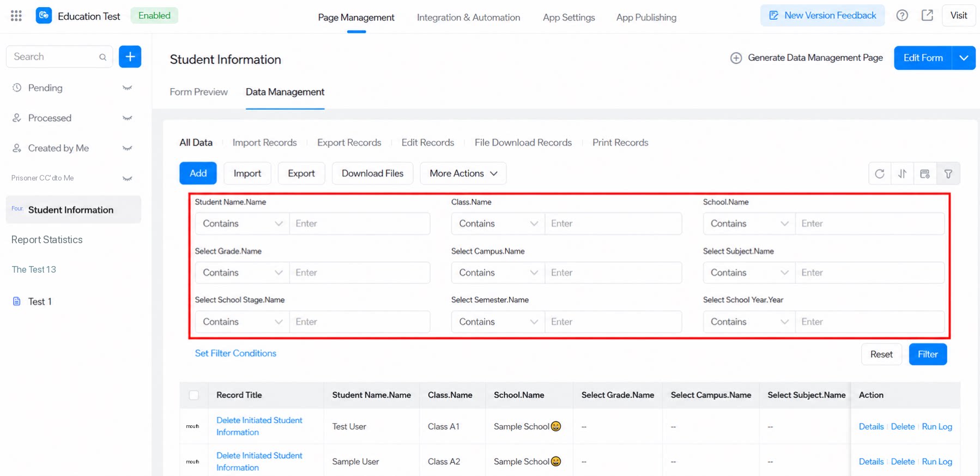The image size is (980, 476).
Task: Expand More Actions dropdown
Action: (463, 173)
